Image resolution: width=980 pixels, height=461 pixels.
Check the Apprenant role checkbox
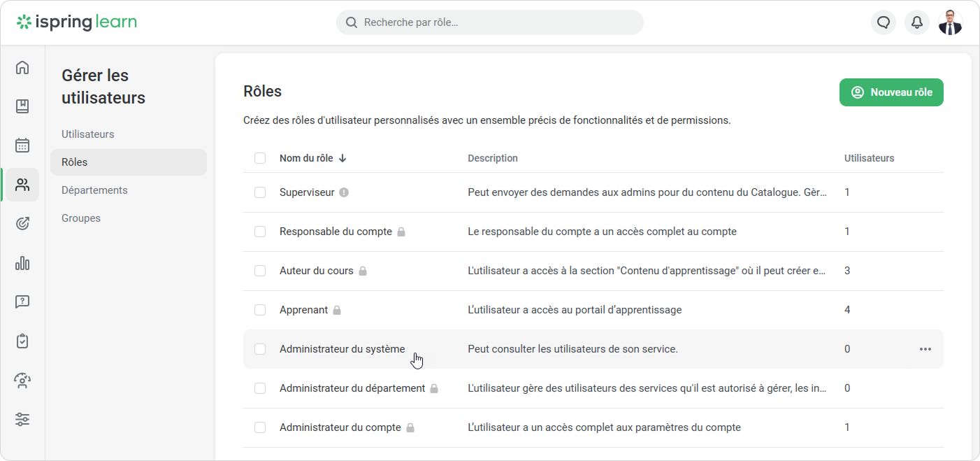click(x=260, y=310)
